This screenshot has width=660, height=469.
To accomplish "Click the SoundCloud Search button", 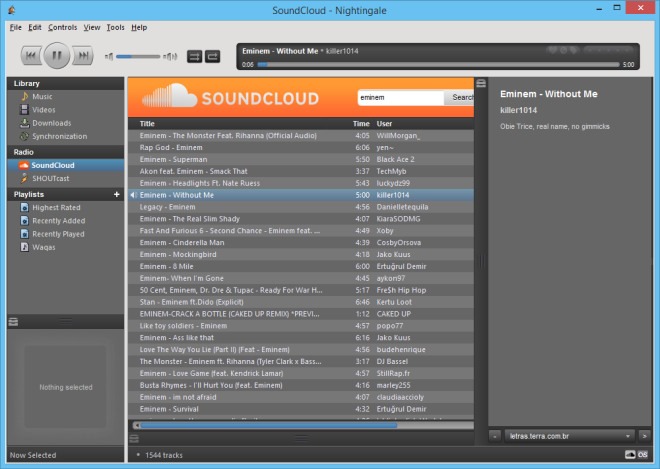I will (459, 98).
